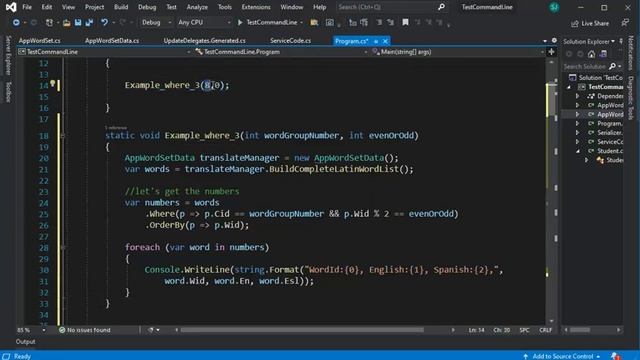The height and width of the screenshot is (360, 640).
Task: Open the document tab overflow dropdown arrow
Action: point(545,41)
